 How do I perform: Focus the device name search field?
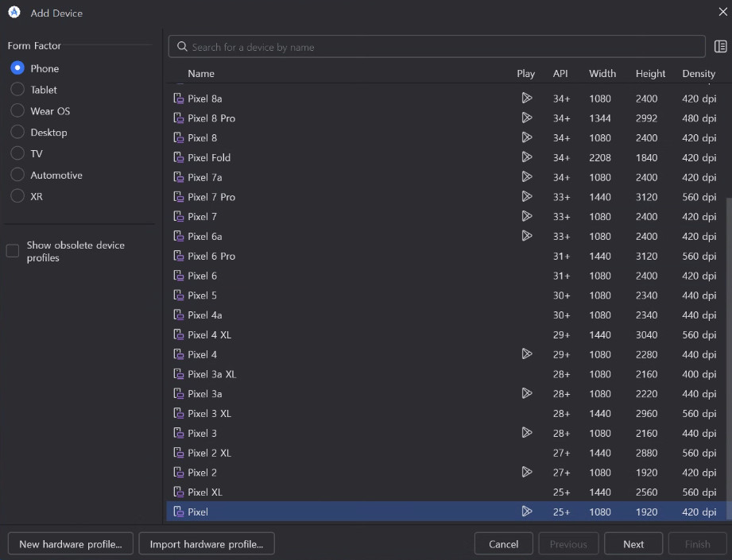point(436,46)
